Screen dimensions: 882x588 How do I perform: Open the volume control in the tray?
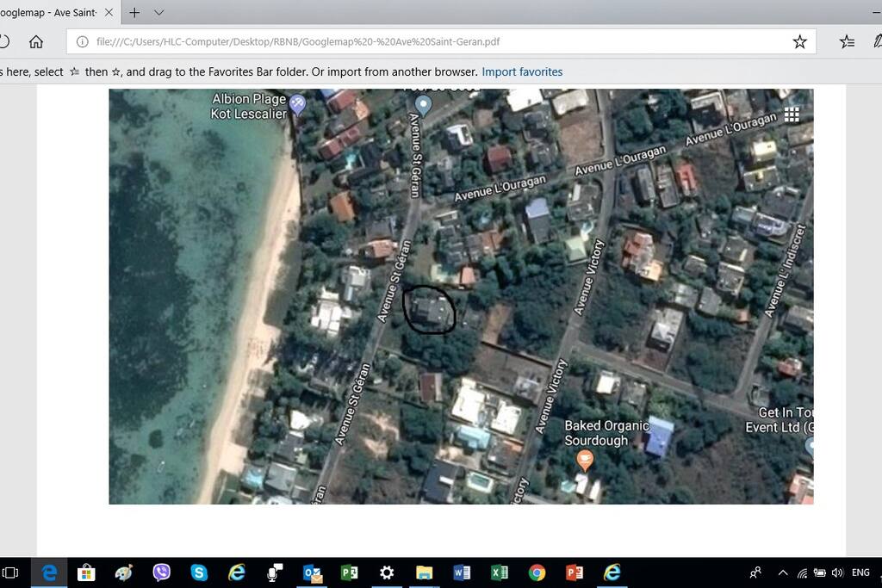(837, 573)
